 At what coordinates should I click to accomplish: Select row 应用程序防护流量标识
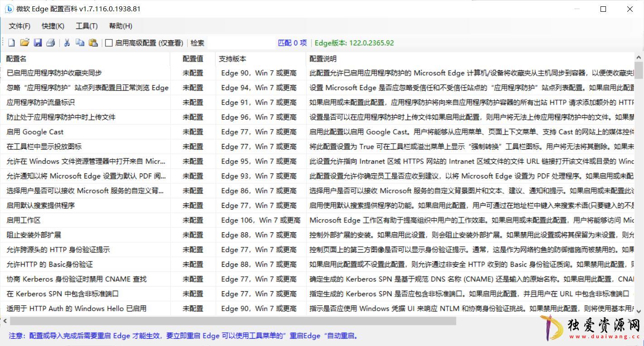(318, 102)
